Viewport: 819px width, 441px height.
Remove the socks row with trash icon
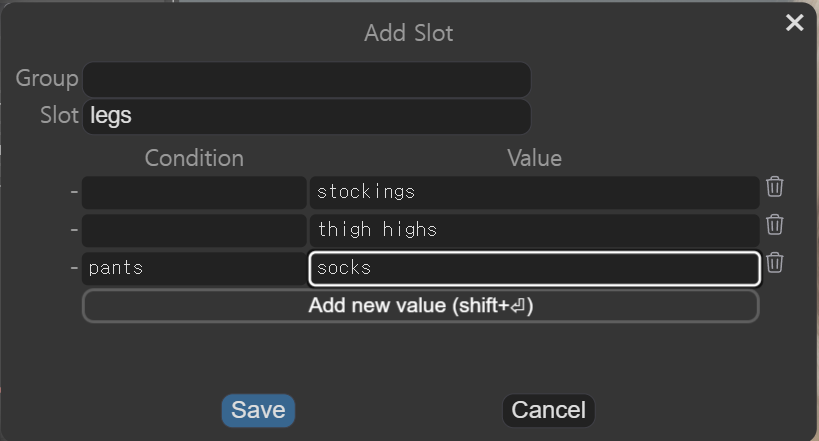[775, 263]
